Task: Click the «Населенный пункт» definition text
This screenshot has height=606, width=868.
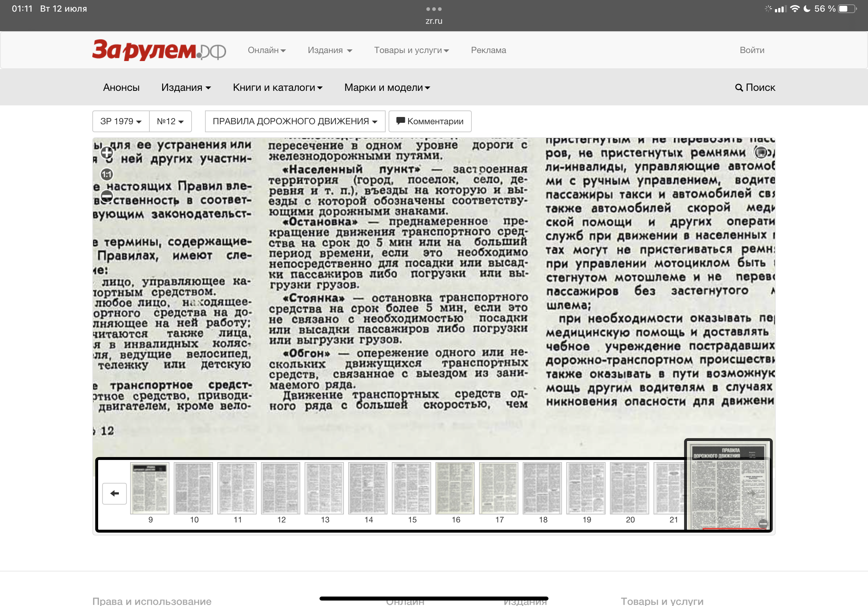Action: point(398,190)
